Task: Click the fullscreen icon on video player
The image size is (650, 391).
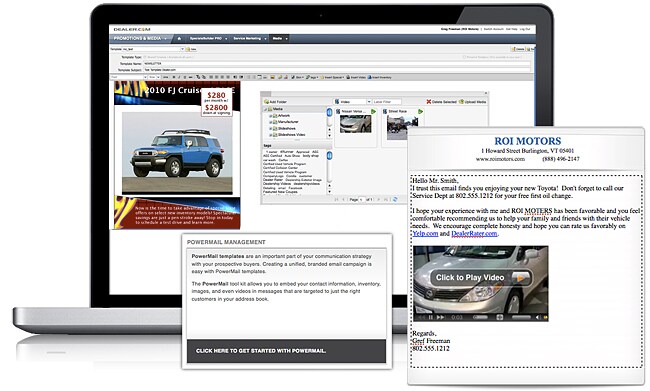Action: tap(500, 317)
